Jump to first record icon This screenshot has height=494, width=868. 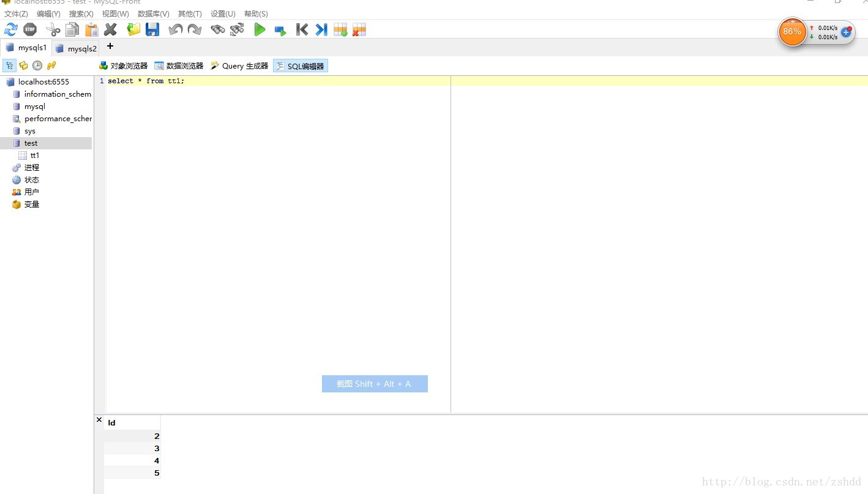[302, 29]
